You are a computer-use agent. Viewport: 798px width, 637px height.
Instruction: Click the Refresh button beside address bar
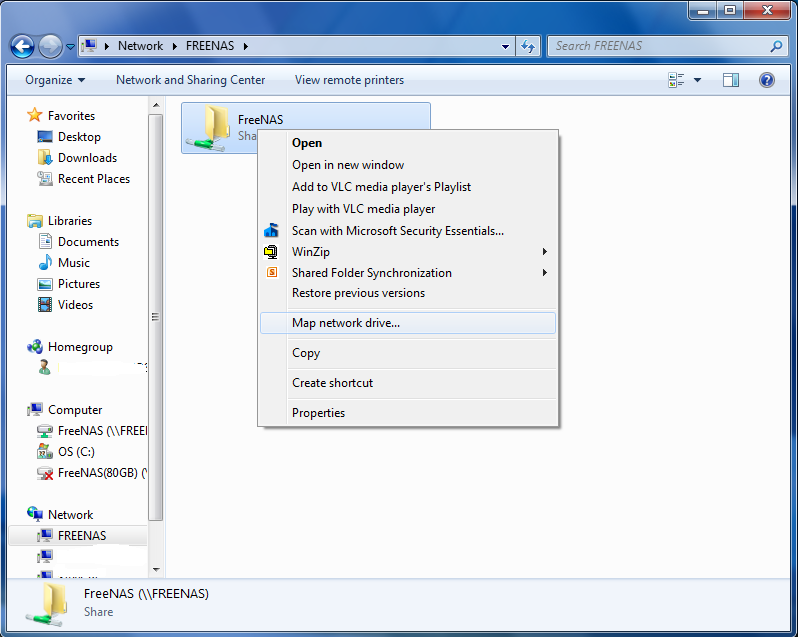click(x=528, y=46)
